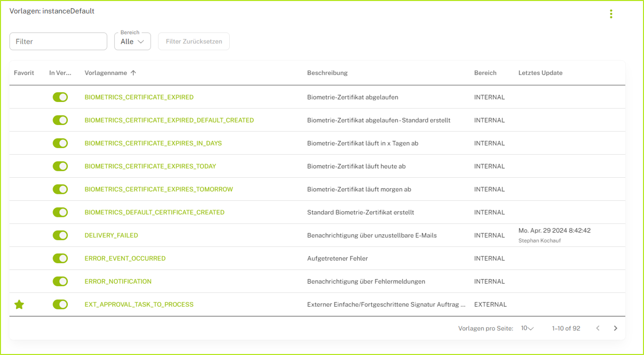644x355 pixels.
Task: Toggle ERROR_NOTIFICATION off
Action: pyautogui.click(x=60, y=281)
